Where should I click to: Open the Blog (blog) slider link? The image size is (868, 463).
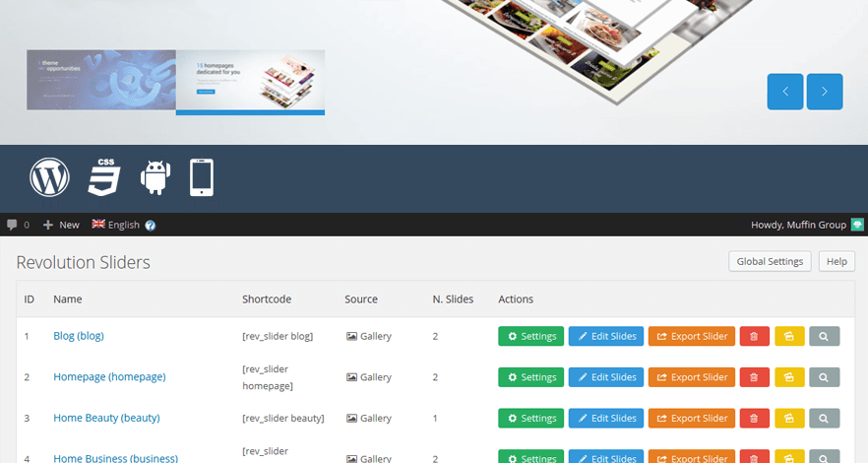pyautogui.click(x=79, y=336)
